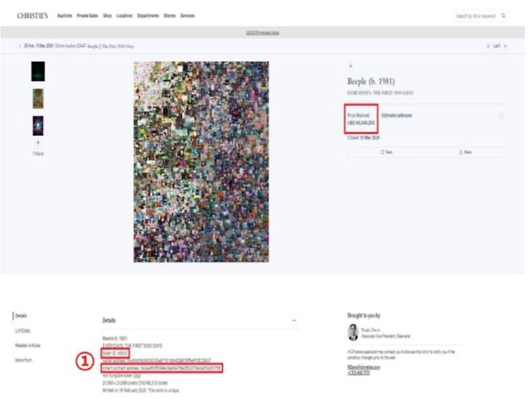Click the plus icon under the thumbnails

coord(37,142)
